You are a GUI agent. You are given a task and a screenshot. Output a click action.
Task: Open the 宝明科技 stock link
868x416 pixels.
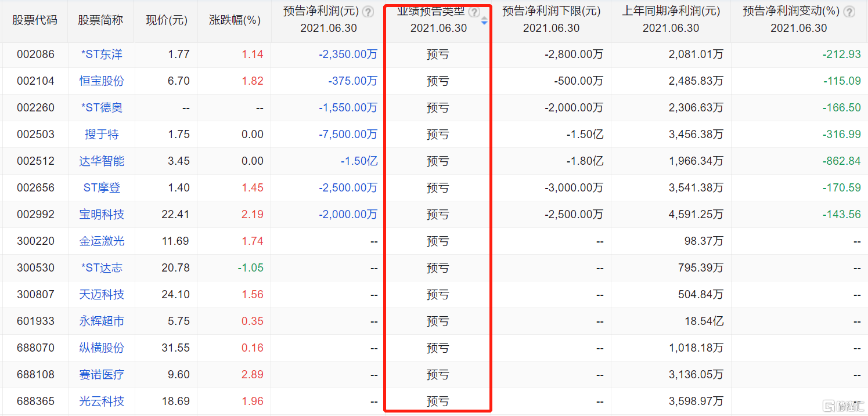pyautogui.click(x=102, y=215)
